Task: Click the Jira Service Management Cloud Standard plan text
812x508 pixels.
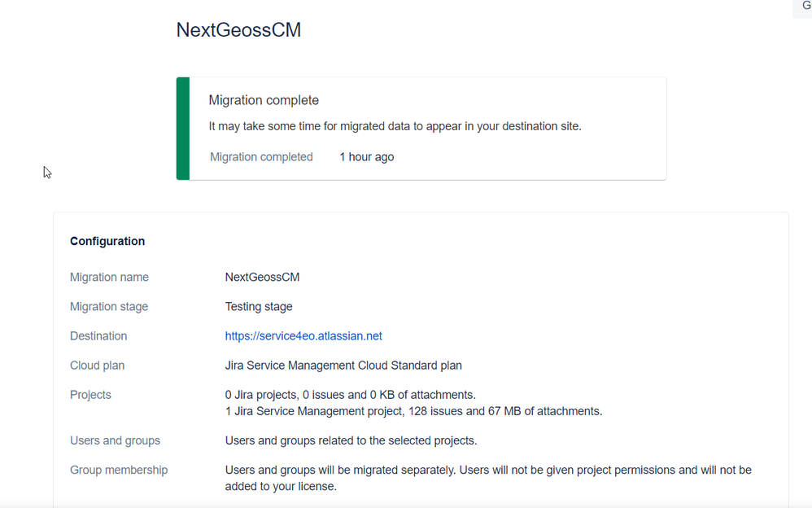Action: [x=343, y=366]
